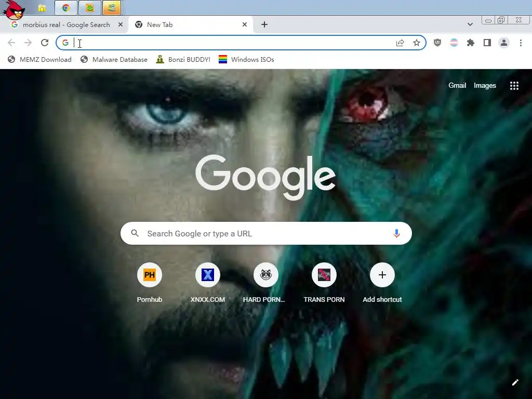Open the Images link
Image resolution: width=532 pixels, height=399 pixels.
click(x=485, y=86)
